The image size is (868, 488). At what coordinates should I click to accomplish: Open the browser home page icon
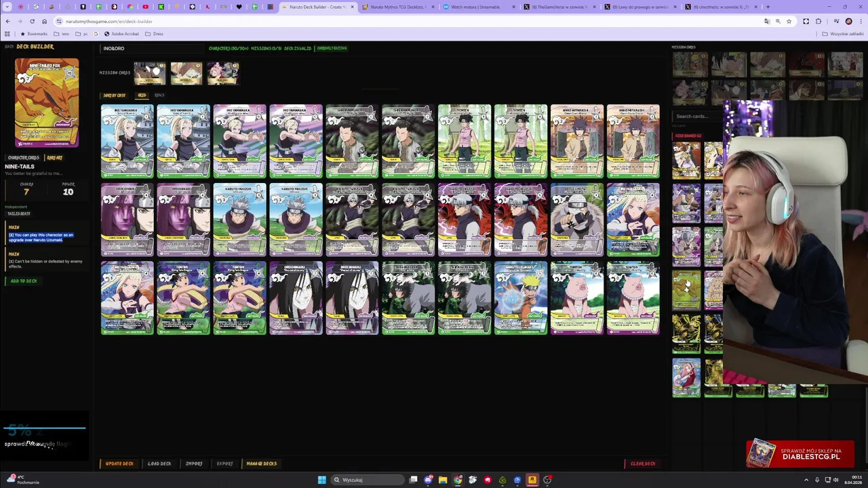(x=45, y=21)
